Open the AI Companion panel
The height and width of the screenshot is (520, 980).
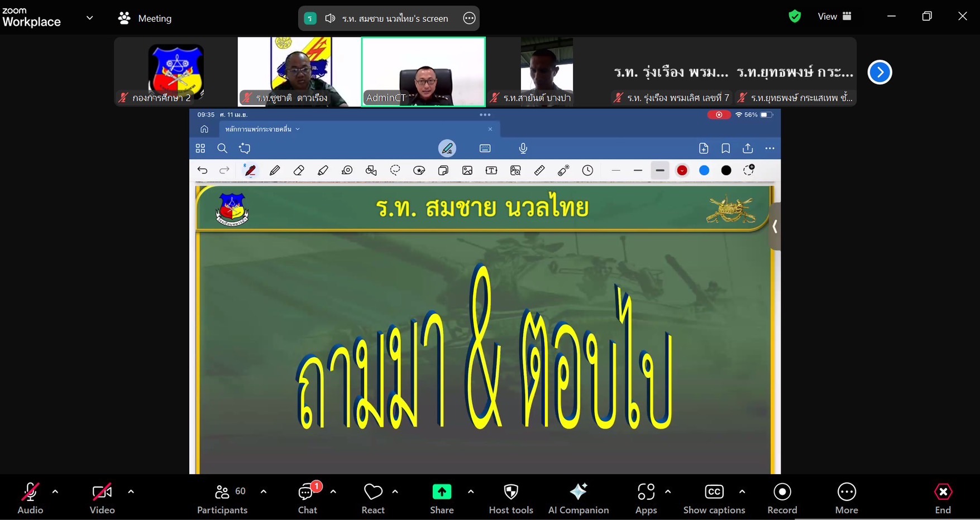pos(578,498)
